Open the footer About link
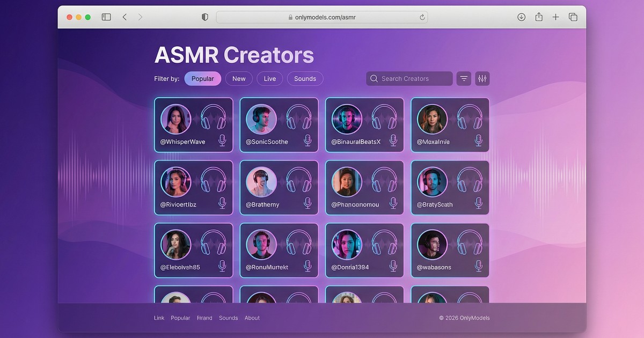 (252, 318)
